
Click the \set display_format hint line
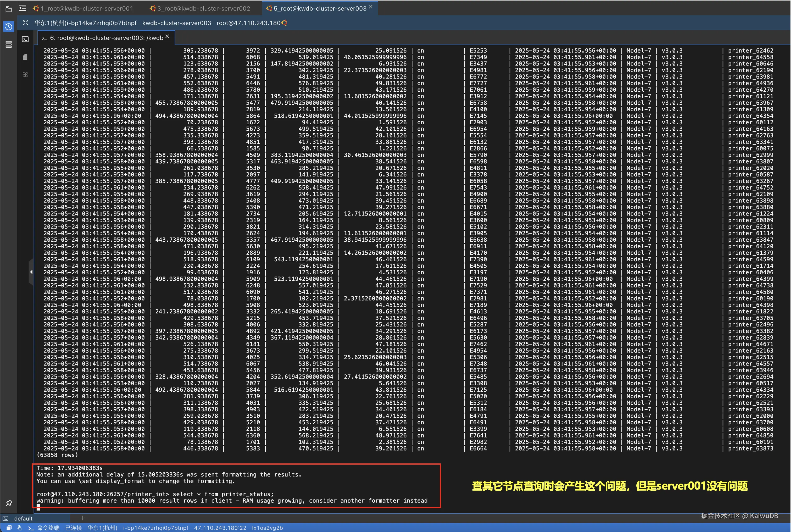point(135,481)
